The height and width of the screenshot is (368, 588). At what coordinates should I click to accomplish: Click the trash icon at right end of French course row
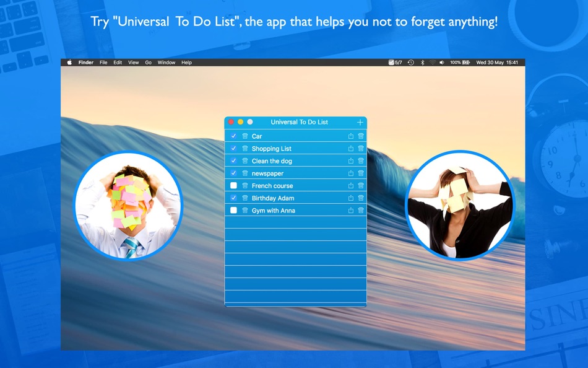361,185
